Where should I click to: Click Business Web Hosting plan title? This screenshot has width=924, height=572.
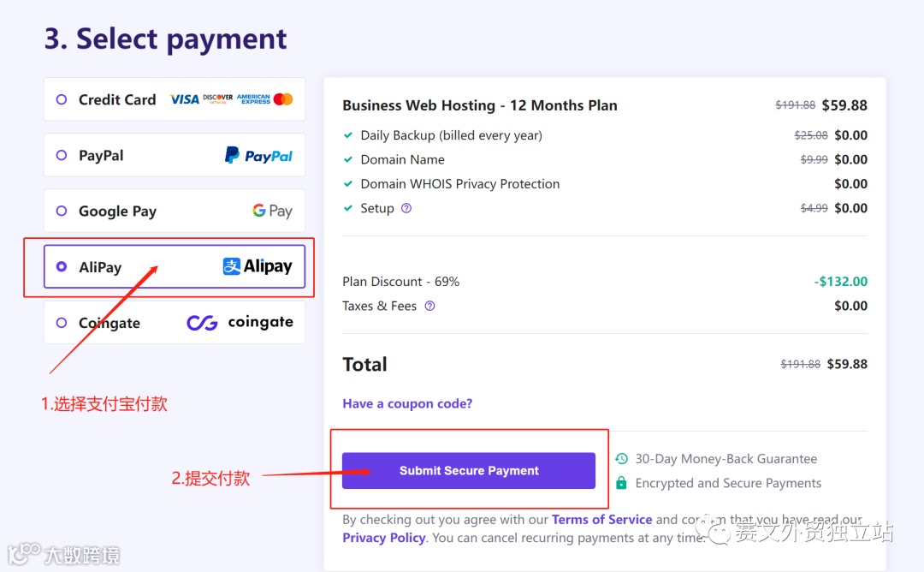coord(480,105)
